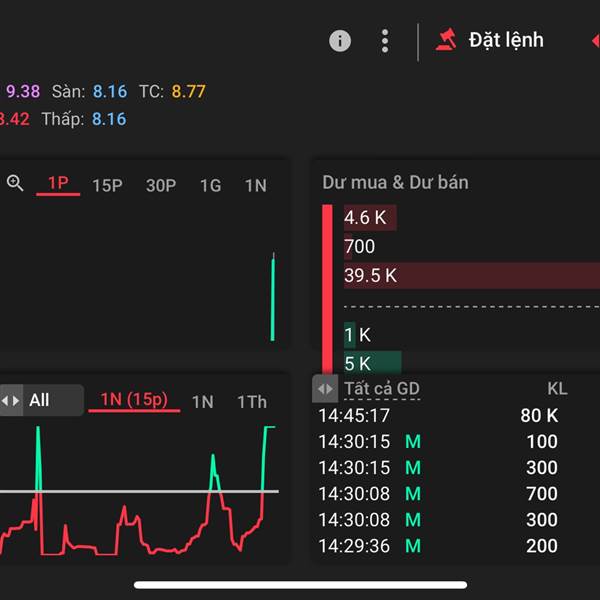The image size is (600, 600).
Task: Click the 80 K volume value
Action: (539, 416)
